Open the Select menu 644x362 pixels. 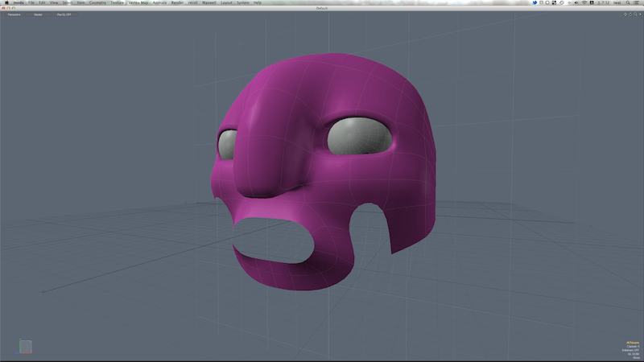68,2
